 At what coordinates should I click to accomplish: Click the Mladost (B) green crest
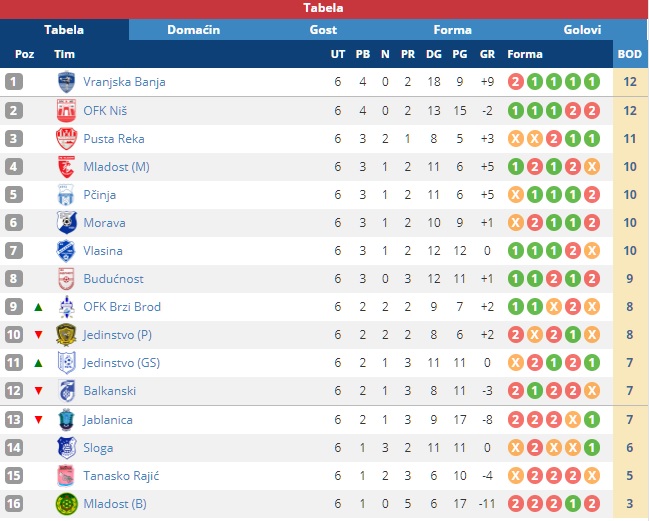click(x=66, y=504)
